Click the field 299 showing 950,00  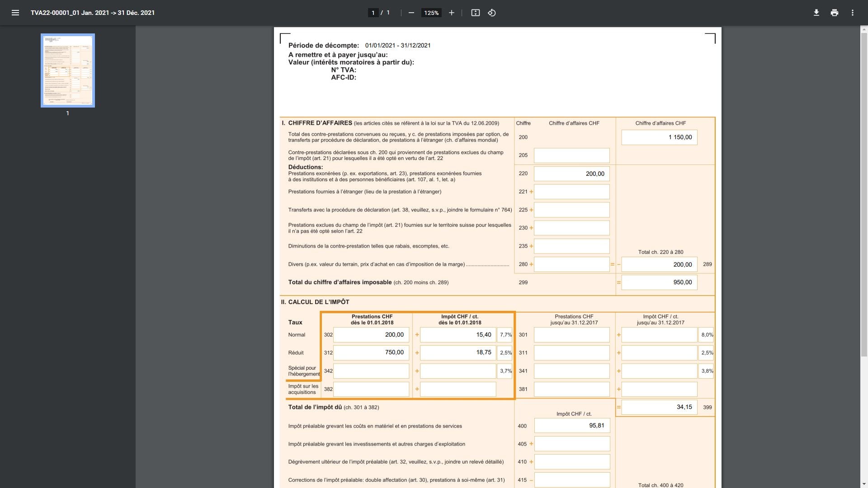(x=659, y=282)
